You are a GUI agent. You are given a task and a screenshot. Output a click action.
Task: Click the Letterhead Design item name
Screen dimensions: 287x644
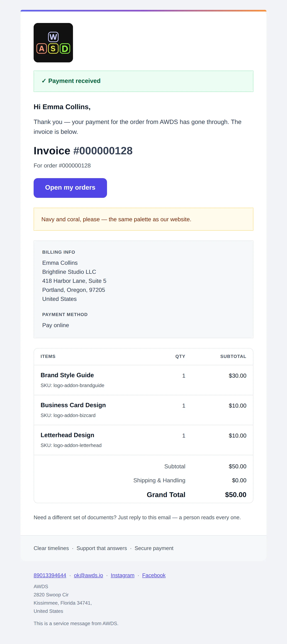tap(67, 435)
